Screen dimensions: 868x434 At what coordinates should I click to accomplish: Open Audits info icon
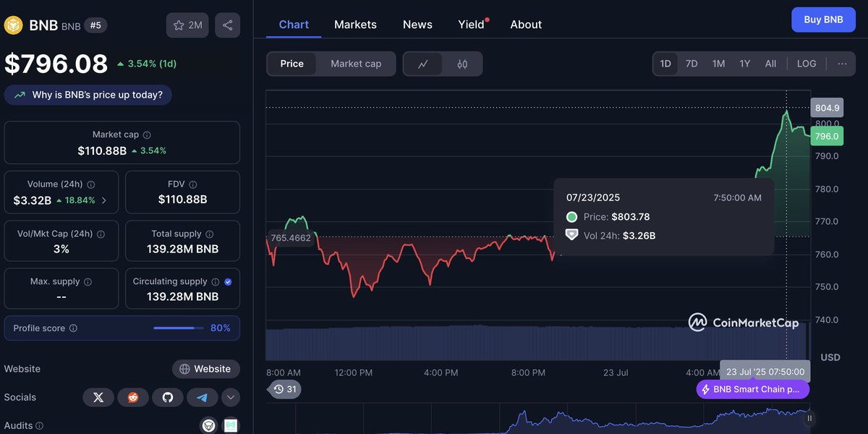pos(40,426)
